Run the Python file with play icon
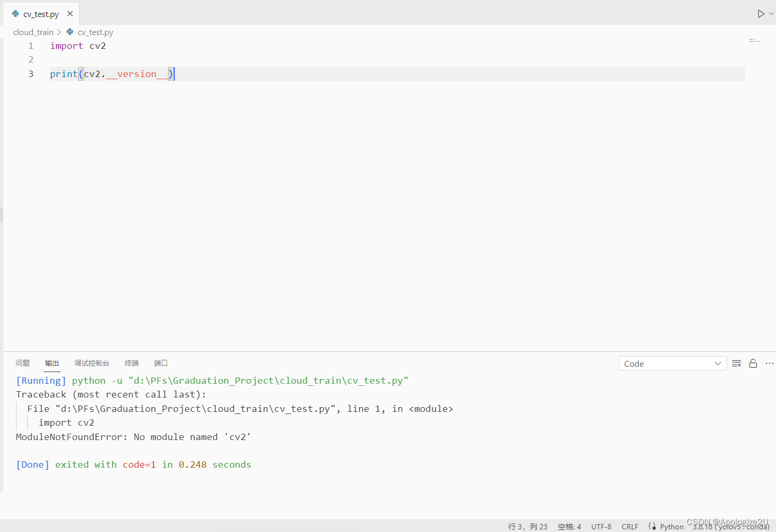 761,14
